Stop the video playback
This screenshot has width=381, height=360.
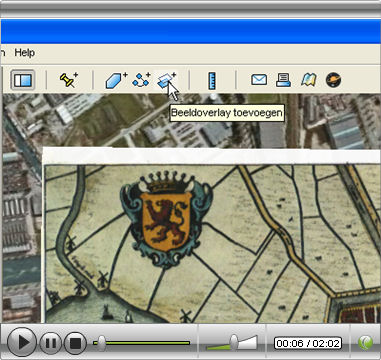75,343
